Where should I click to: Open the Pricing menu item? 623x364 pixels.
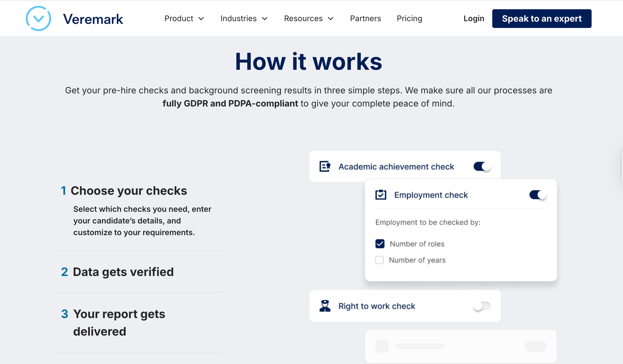click(x=409, y=18)
